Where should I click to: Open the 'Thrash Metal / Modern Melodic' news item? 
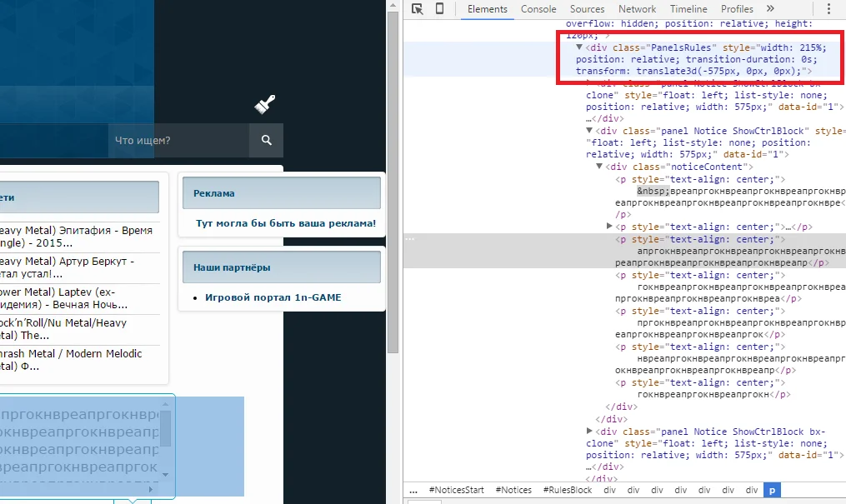71,360
